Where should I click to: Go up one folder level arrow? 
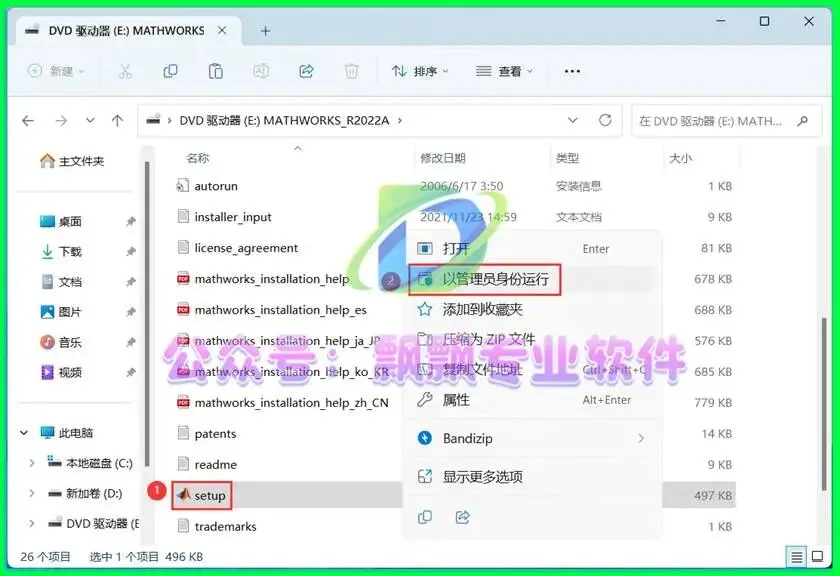tap(117, 121)
